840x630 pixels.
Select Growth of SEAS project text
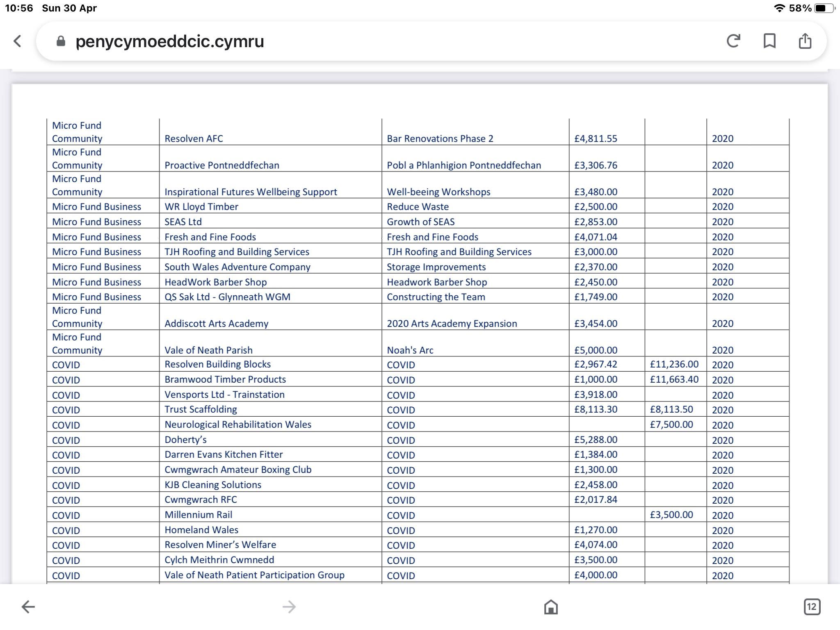420,222
